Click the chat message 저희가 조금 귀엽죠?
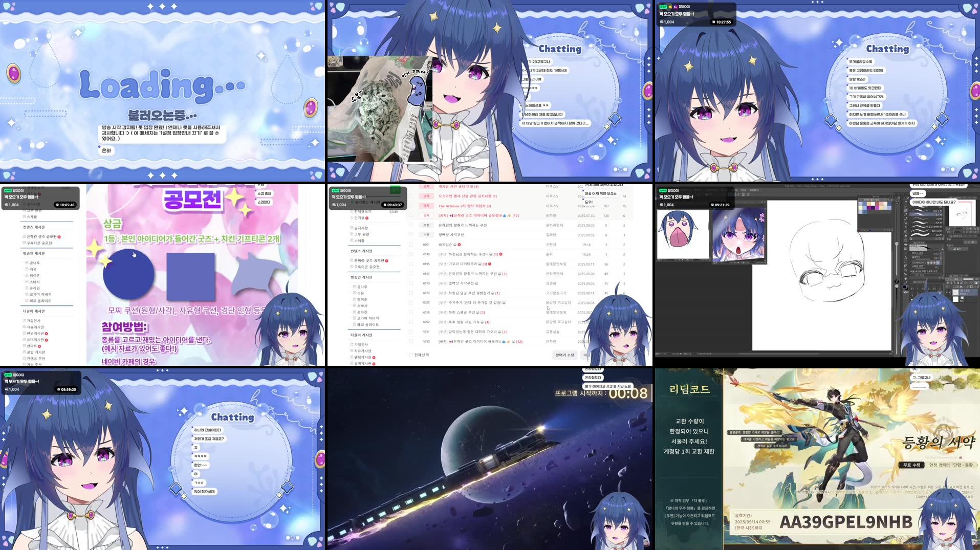Viewport: 980px width, 550px height. coord(208,439)
